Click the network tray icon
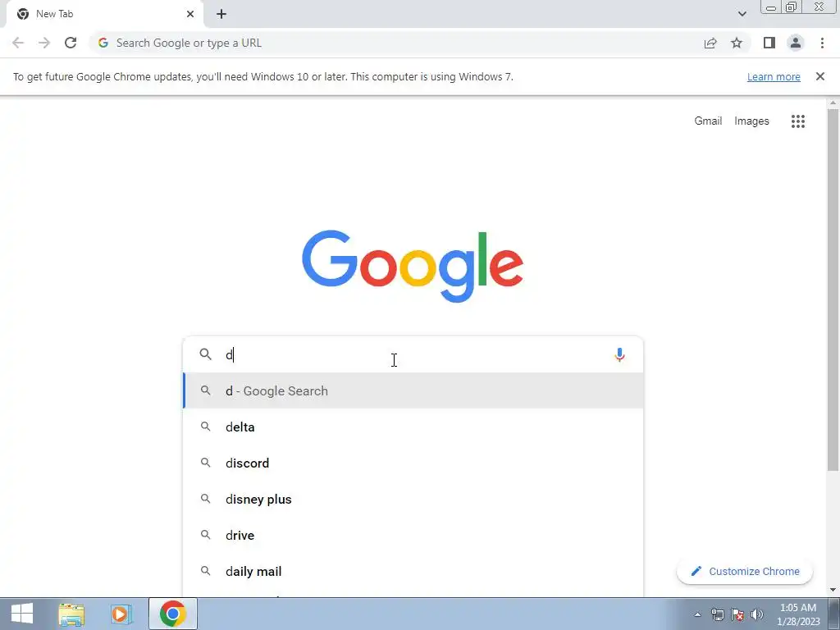The image size is (840, 630). pyautogui.click(x=717, y=614)
